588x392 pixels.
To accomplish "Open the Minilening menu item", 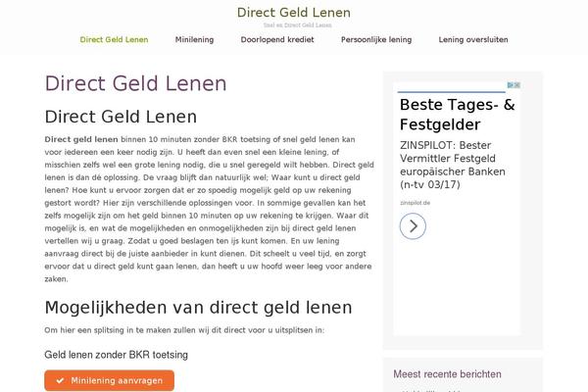I will [x=194, y=40].
